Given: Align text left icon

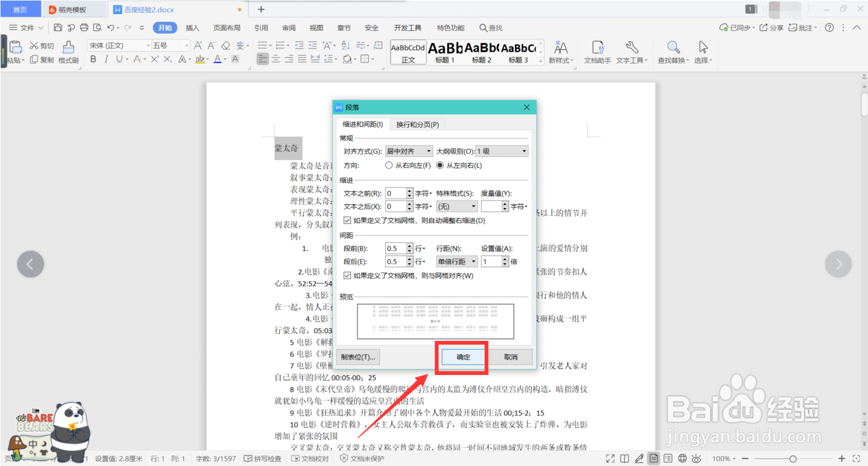Looking at the screenshot, I should (x=263, y=59).
